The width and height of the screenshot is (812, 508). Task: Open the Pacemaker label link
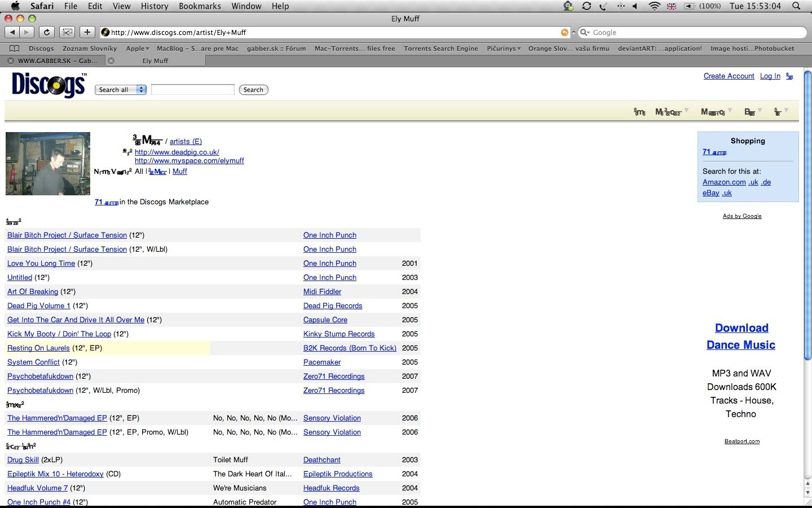tap(322, 362)
